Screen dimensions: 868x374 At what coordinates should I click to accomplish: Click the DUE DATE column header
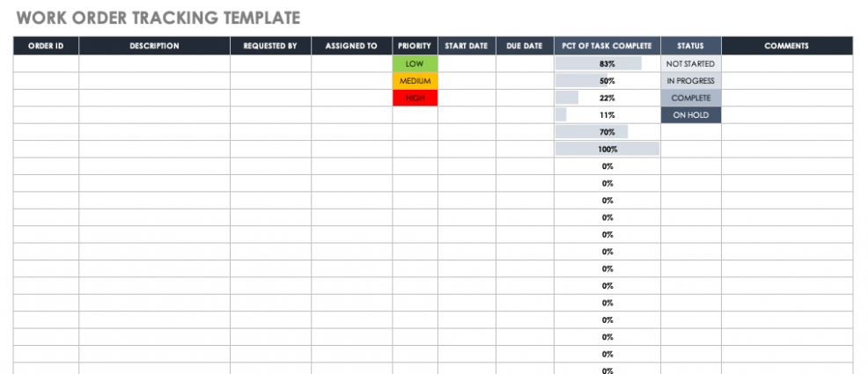pos(525,46)
